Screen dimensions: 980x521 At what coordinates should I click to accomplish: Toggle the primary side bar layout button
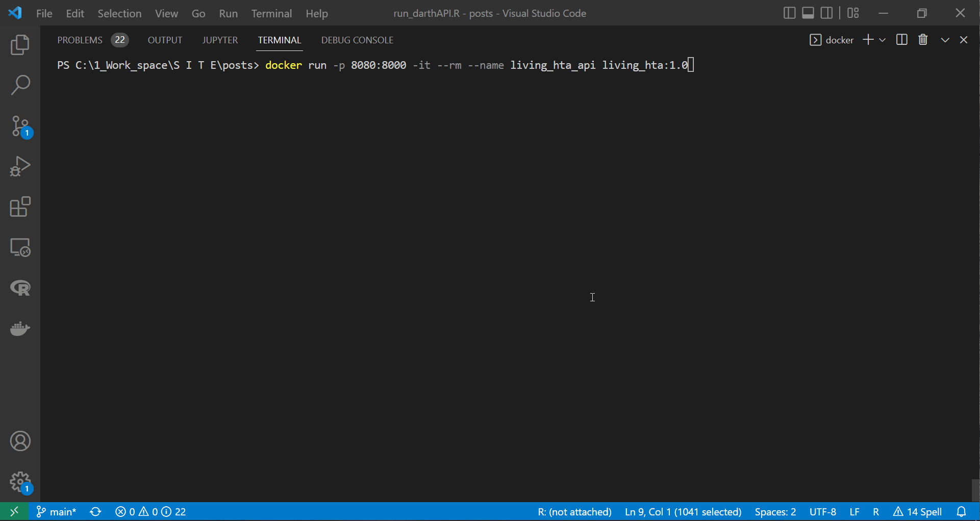tap(789, 13)
